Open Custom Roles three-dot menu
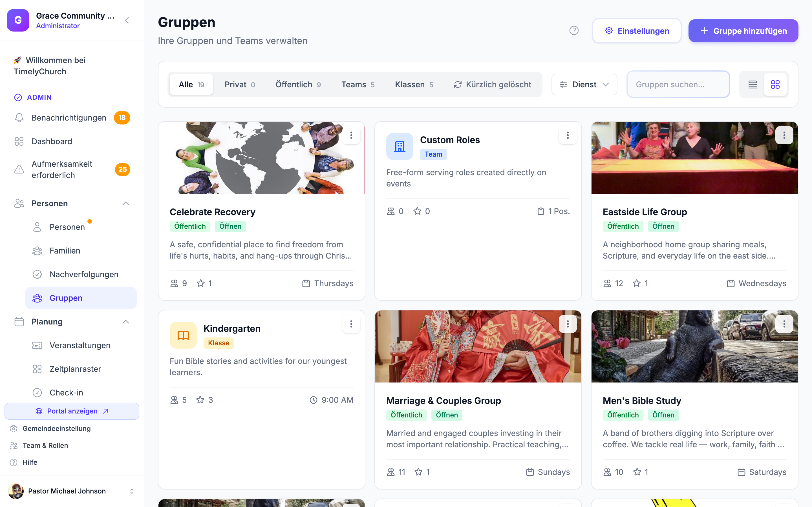The width and height of the screenshot is (812, 507). [567, 135]
